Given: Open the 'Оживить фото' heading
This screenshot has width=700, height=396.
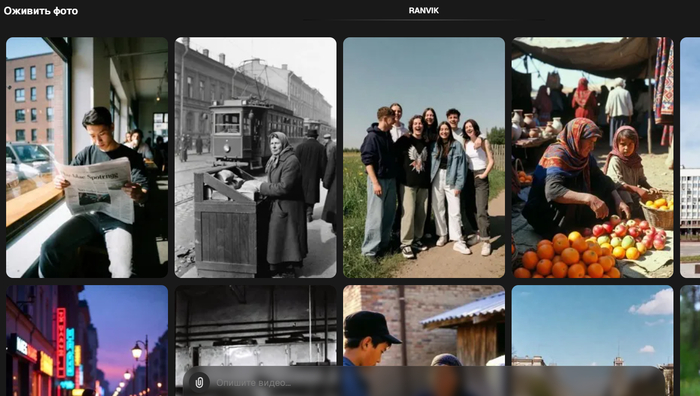Looking at the screenshot, I should (x=41, y=11).
